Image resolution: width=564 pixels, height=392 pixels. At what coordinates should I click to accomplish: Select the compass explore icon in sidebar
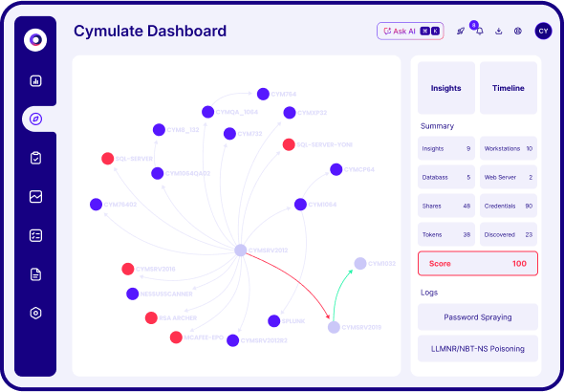coord(35,120)
